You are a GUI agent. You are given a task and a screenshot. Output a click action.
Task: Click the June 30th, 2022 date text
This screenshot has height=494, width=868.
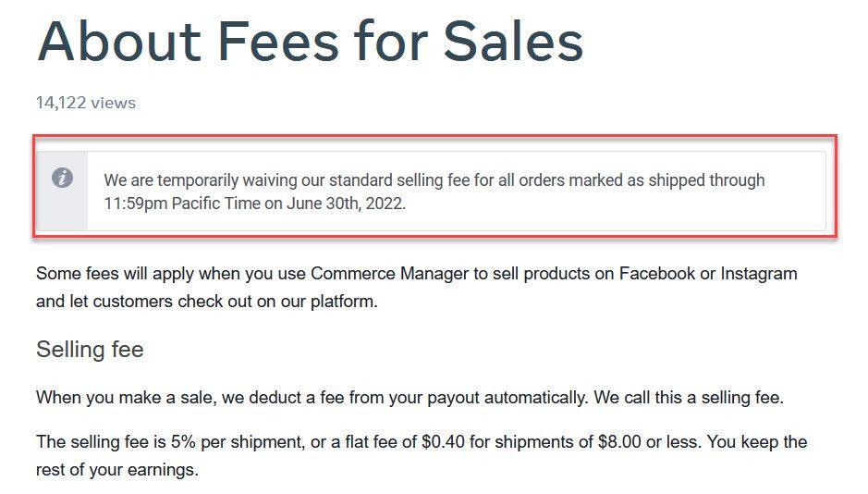pos(346,204)
